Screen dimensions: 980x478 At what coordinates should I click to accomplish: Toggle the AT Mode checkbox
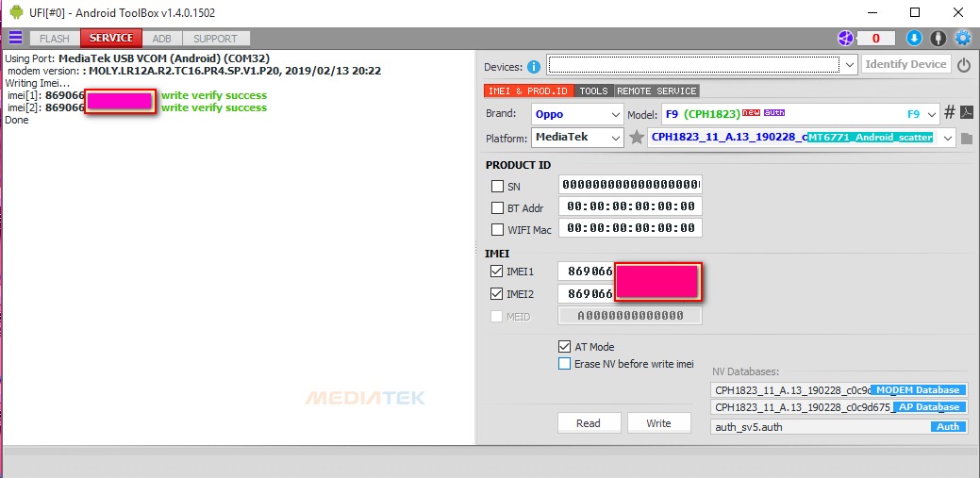tap(564, 346)
